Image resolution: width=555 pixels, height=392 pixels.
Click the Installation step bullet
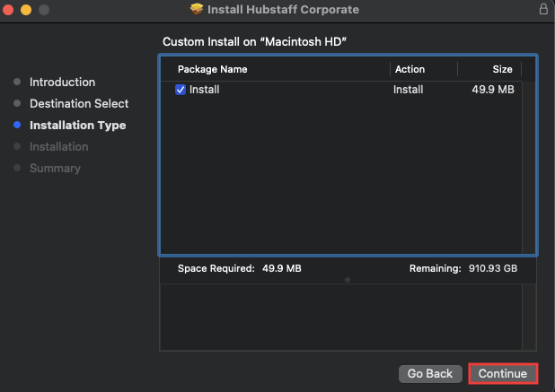(17, 146)
